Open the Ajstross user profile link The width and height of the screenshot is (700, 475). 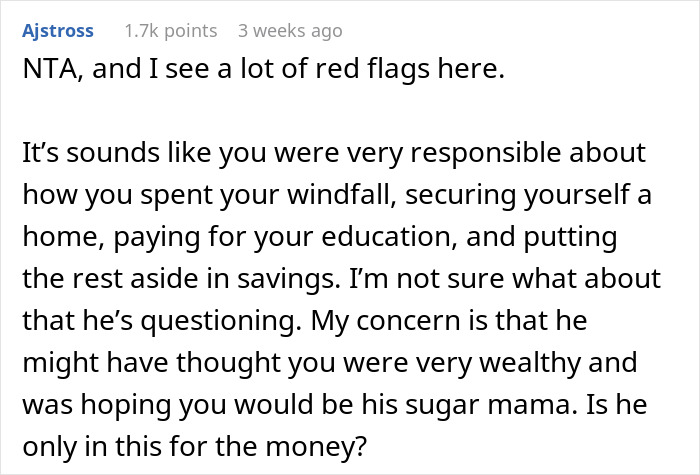tap(57, 30)
